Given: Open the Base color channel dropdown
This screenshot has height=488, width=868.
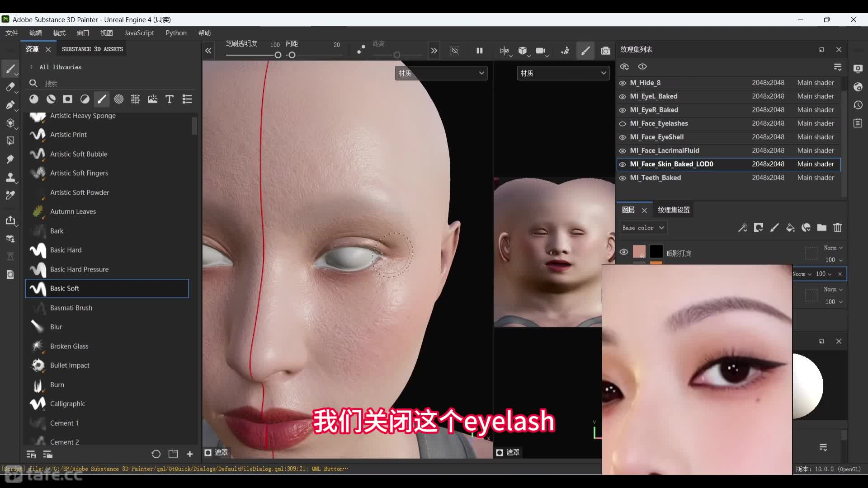Looking at the screenshot, I should 642,228.
